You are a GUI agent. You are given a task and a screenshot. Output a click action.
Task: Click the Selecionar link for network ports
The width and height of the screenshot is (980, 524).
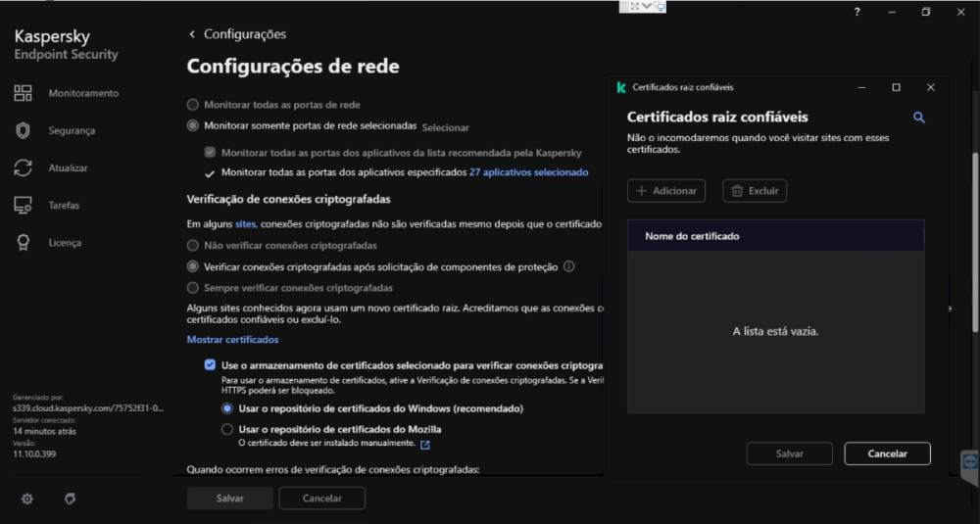pos(445,127)
